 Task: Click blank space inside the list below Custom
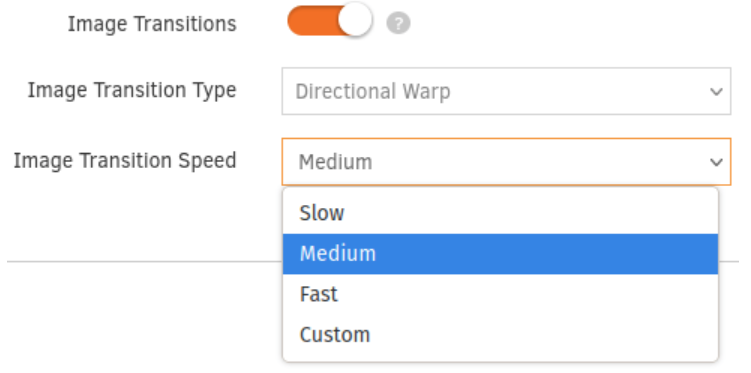tap(501, 358)
